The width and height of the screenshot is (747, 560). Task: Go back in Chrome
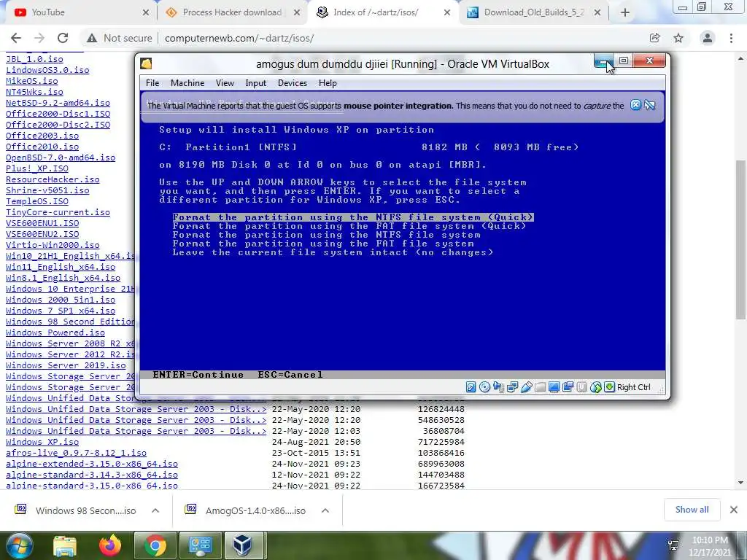pyautogui.click(x=16, y=38)
